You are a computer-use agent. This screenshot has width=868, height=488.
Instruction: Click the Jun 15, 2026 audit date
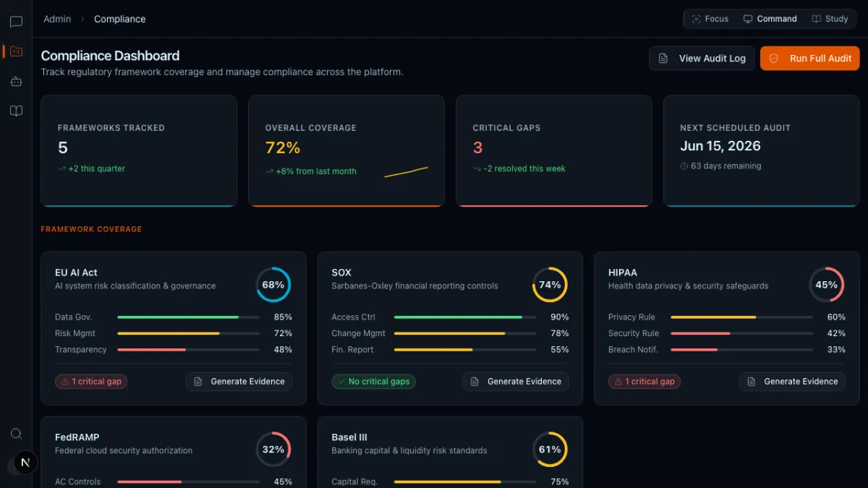(x=720, y=146)
